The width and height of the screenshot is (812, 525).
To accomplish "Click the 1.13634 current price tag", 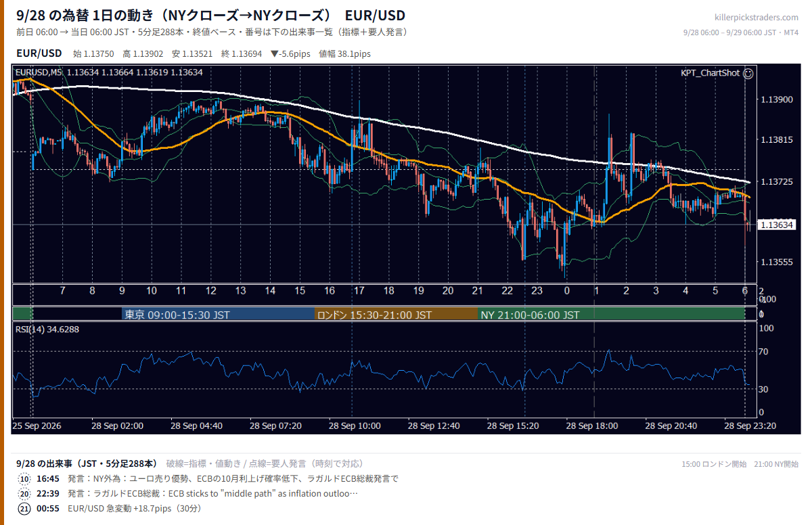I will [775, 225].
